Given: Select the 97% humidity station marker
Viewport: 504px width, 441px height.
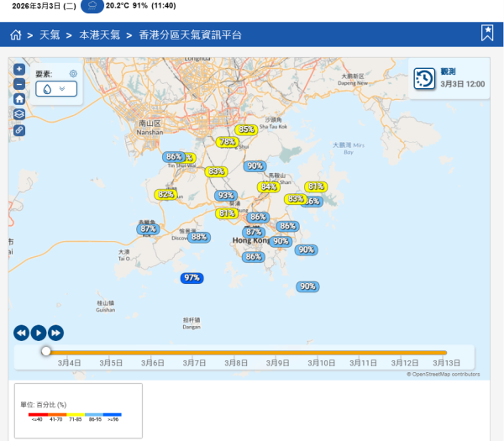Looking at the screenshot, I should tap(192, 278).
